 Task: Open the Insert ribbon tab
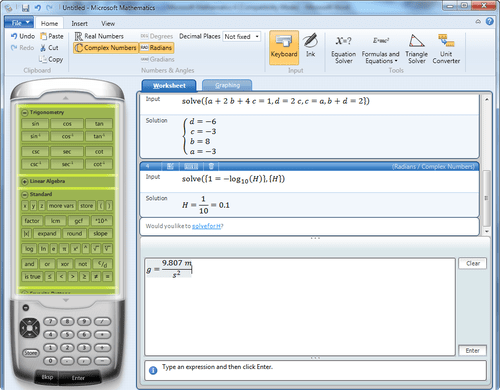(x=79, y=23)
